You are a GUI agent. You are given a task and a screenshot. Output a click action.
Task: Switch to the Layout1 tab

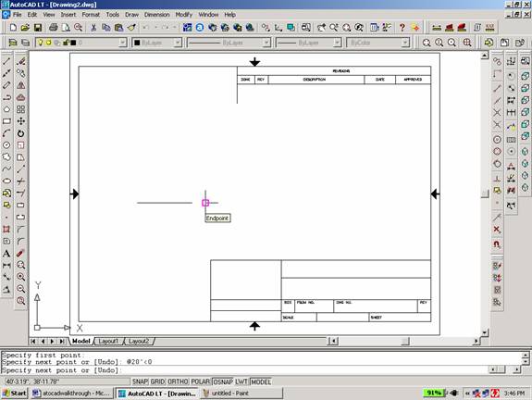(108, 341)
